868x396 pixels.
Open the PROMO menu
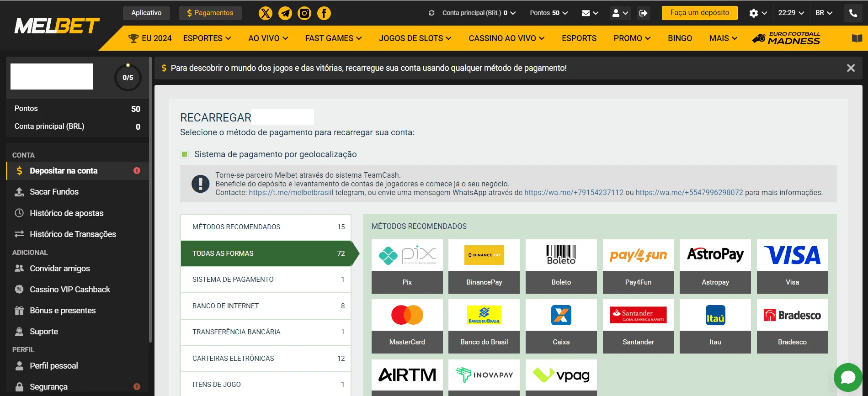[632, 38]
